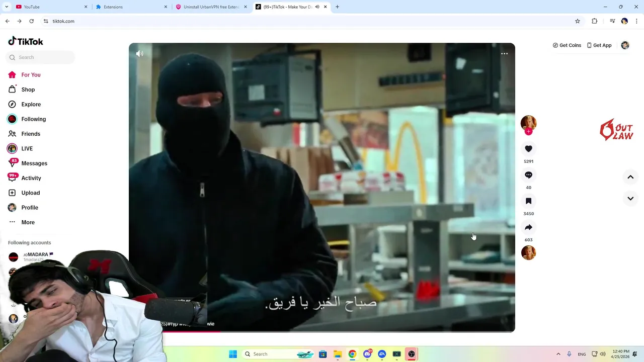Click the Get App button
Screen dimensions: 644x362
click(599, 45)
